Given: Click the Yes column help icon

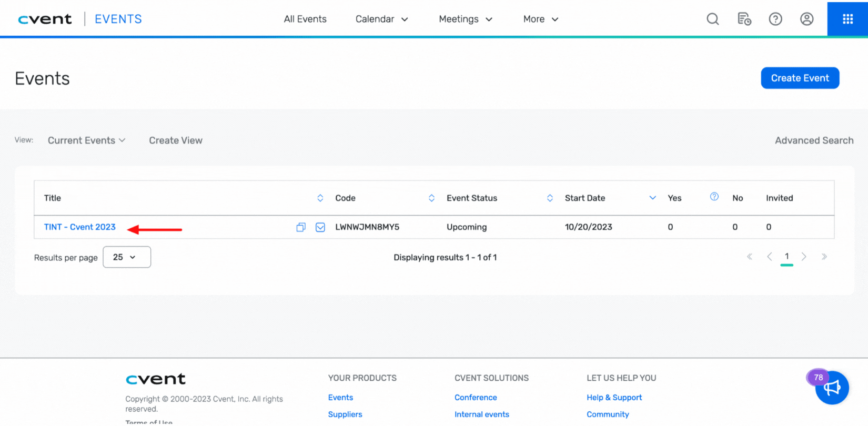Looking at the screenshot, I should tap(714, 197).
